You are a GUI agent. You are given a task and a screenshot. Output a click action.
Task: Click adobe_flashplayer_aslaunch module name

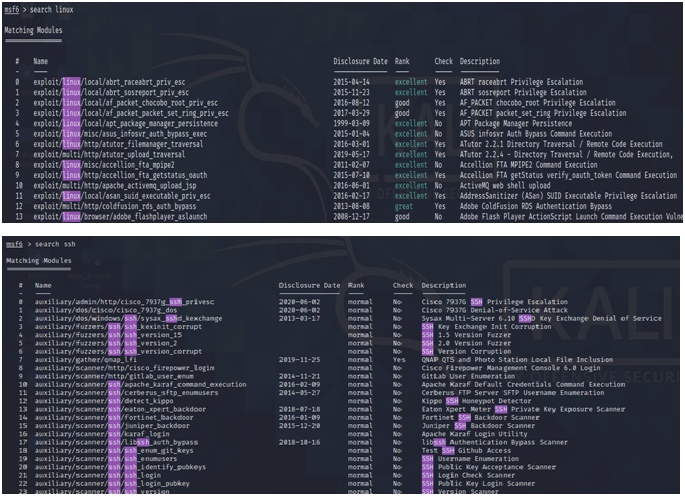click(120, 217)
